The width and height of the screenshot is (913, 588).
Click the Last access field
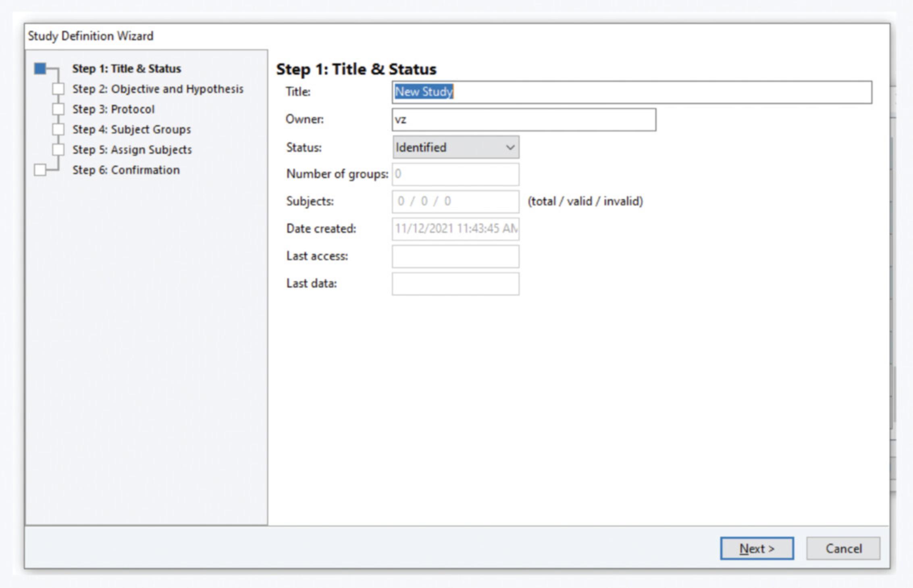pos(455,256)
